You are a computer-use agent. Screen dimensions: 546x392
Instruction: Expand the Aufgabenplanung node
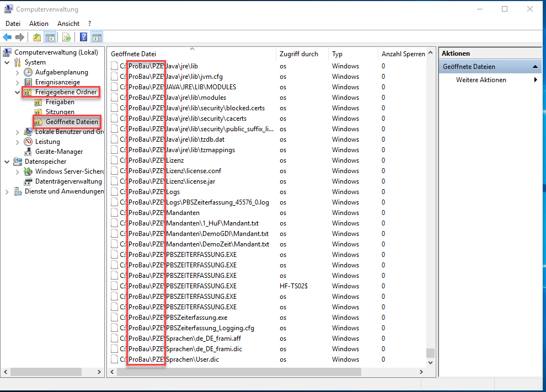(x=17, y=72)
